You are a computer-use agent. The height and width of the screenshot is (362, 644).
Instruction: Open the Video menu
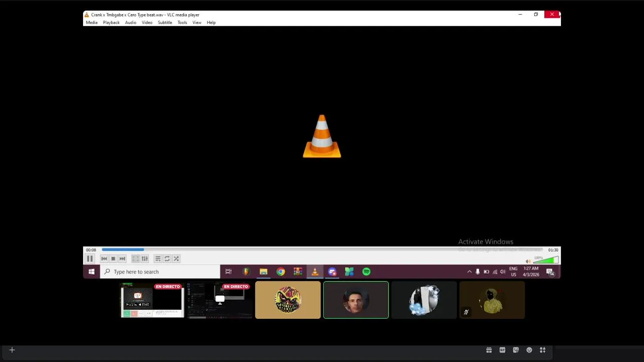pyautogui.click(x=147, y=23)
